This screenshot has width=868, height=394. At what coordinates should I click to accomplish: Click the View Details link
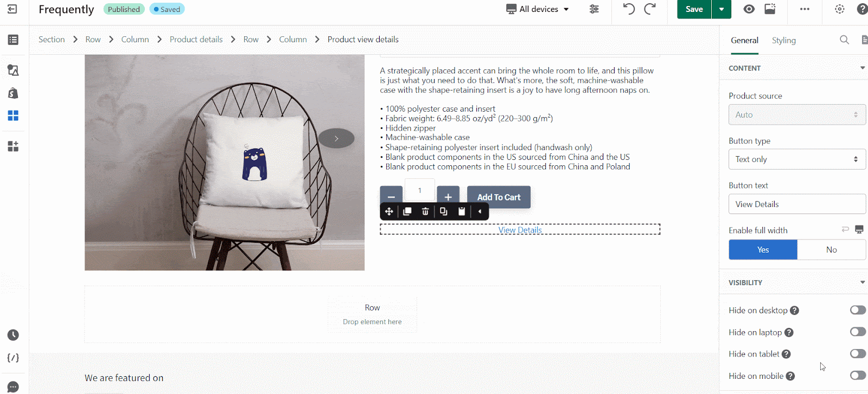click(x=520, y=230)
